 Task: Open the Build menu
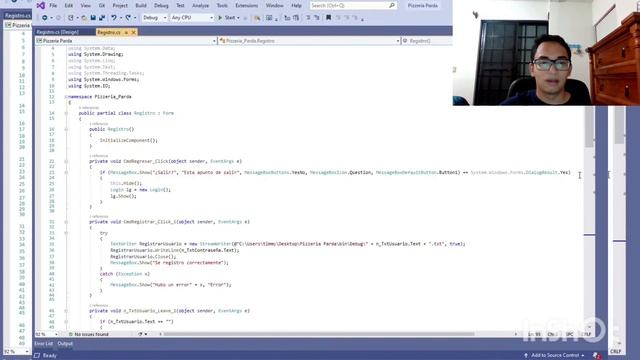tap(141, 5)
